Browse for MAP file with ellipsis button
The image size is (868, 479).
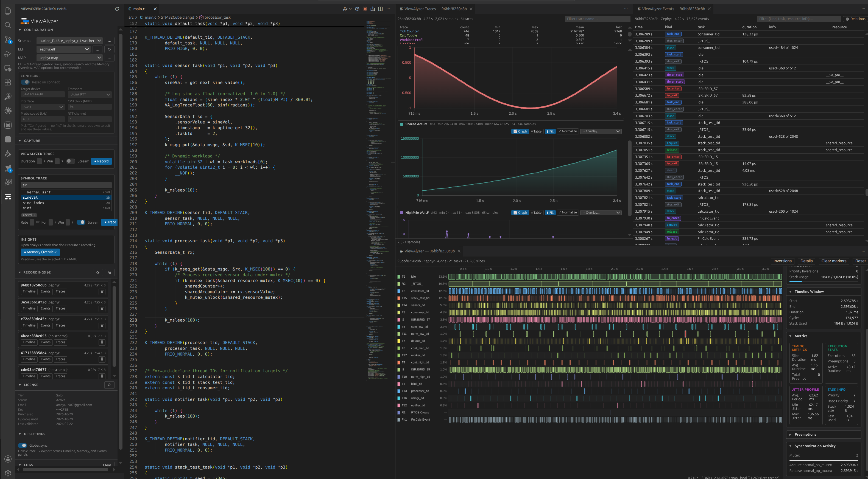tap(109, 58)
